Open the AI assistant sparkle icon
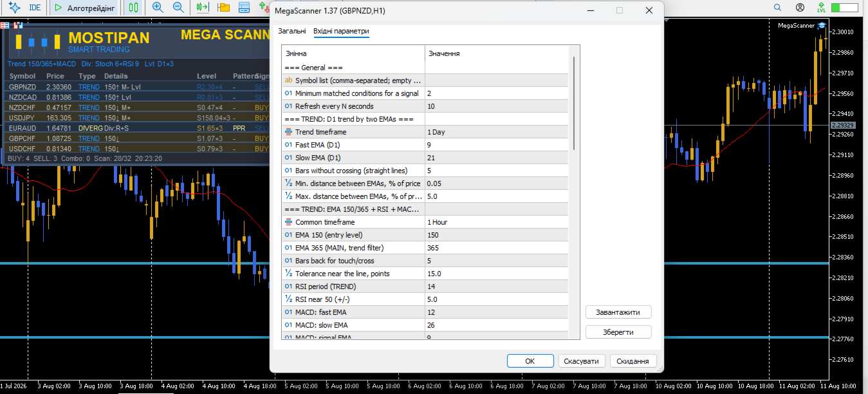Viewport: 868px width, 394px height. pyautogui.click(x=14, y=8)
